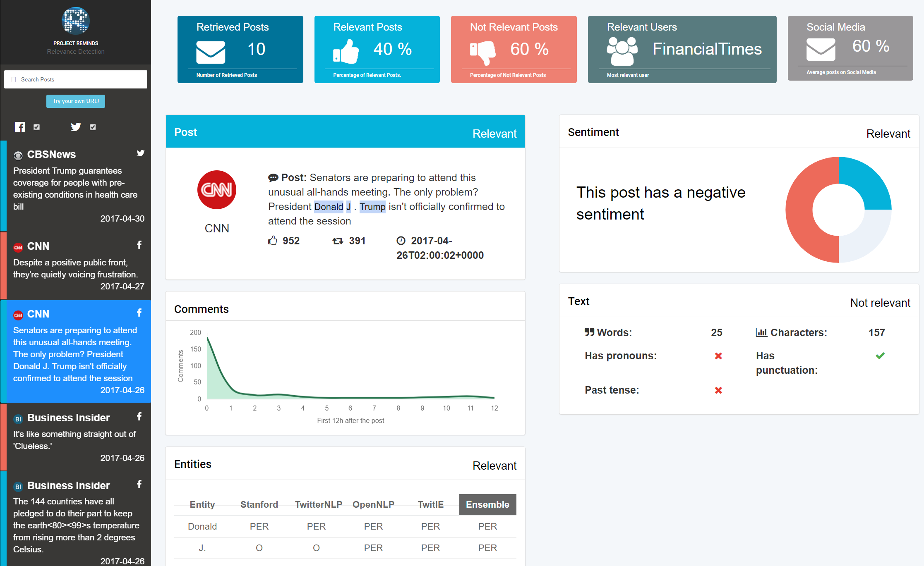Click the likes thumbs-up icon beside 952
The height and width of the screenshot is (566, 924).
point(273,241)
